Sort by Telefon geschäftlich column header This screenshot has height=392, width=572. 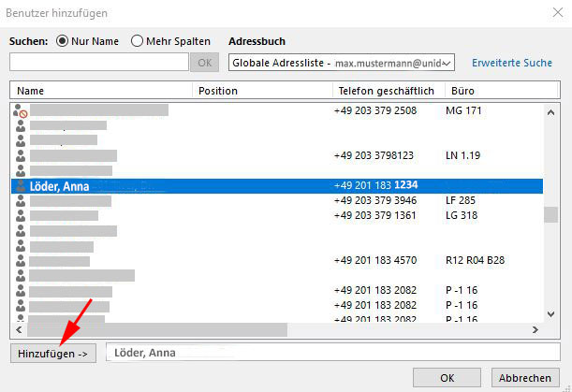tap(386, 91)
